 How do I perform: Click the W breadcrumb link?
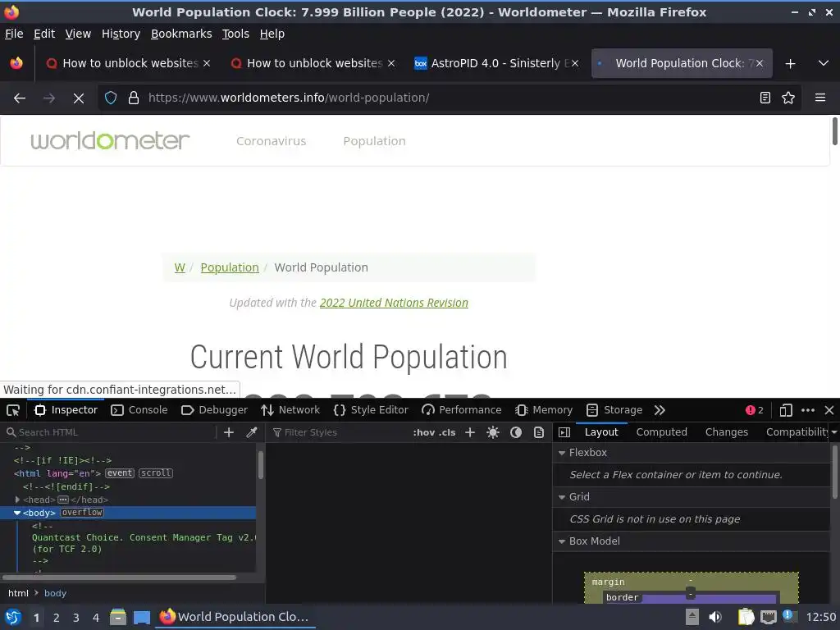180,267
